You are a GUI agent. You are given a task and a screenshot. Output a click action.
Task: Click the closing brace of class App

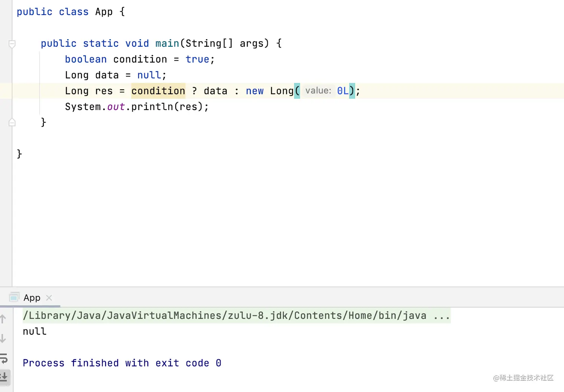tap(19, 154)
